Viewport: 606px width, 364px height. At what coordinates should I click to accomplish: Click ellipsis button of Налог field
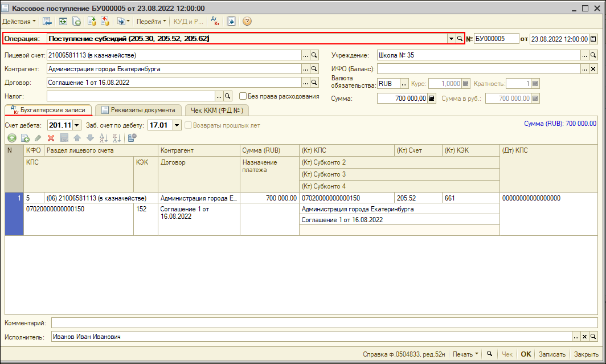pyautogui.click(x=219, y=96)
